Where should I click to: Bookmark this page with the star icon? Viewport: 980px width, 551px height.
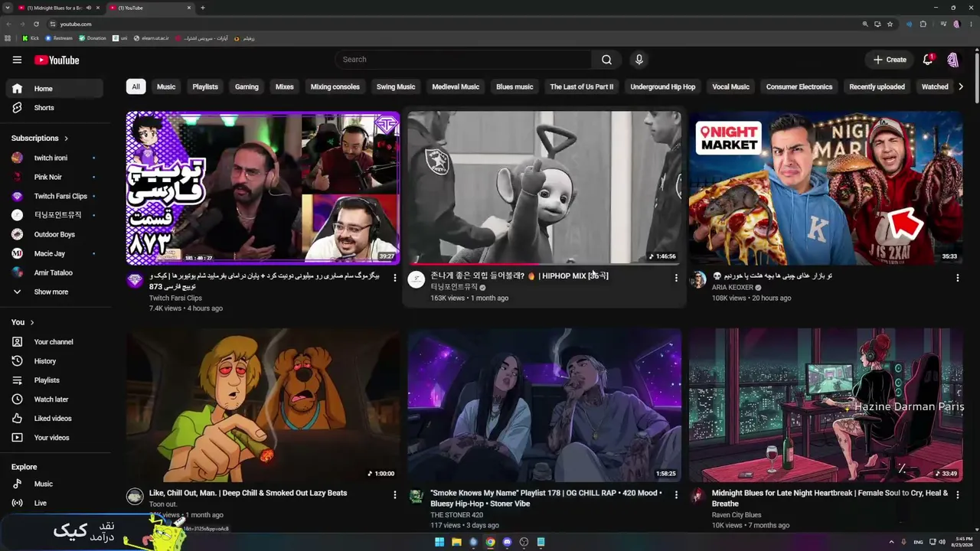tap(890, 24)
